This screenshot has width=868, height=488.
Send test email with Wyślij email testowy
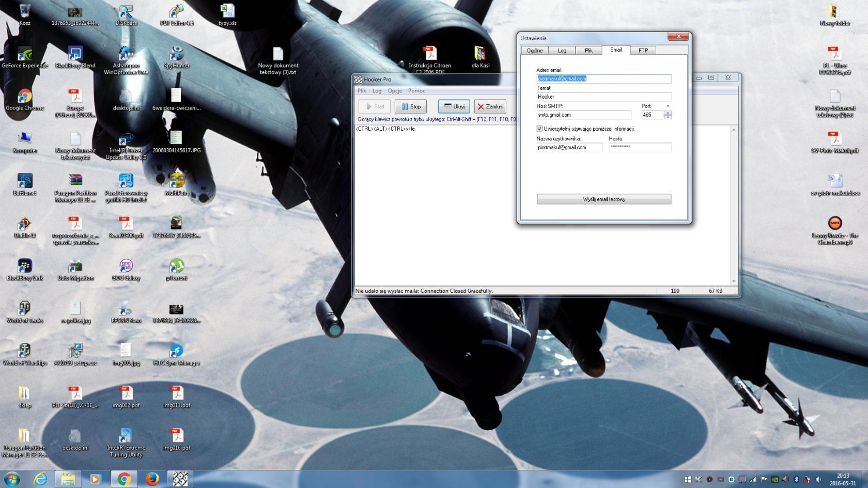point(604,199)
